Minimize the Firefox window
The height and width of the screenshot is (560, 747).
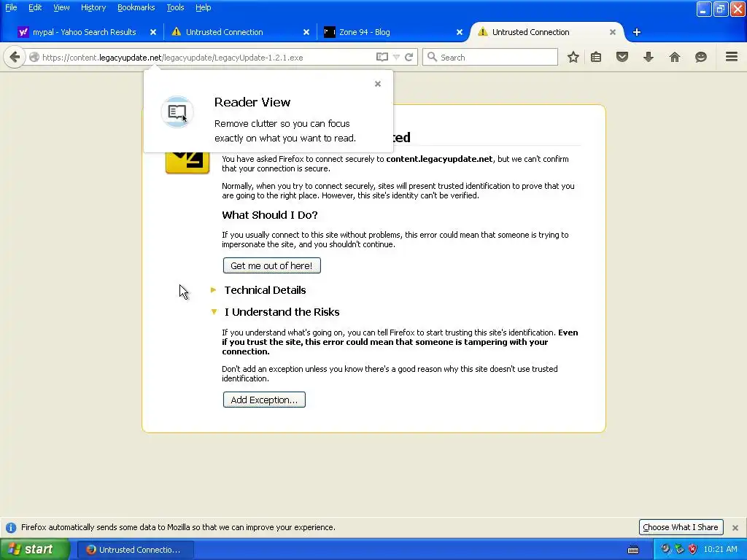704,9
